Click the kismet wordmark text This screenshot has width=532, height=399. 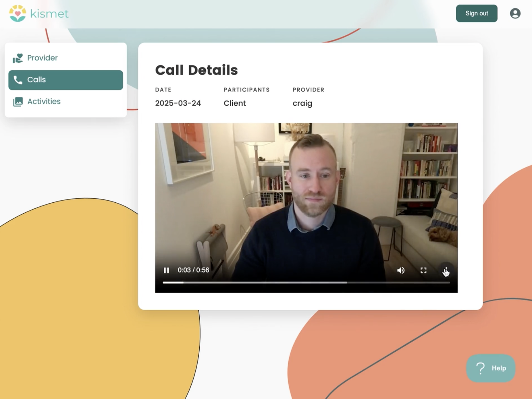pos(49,13)
